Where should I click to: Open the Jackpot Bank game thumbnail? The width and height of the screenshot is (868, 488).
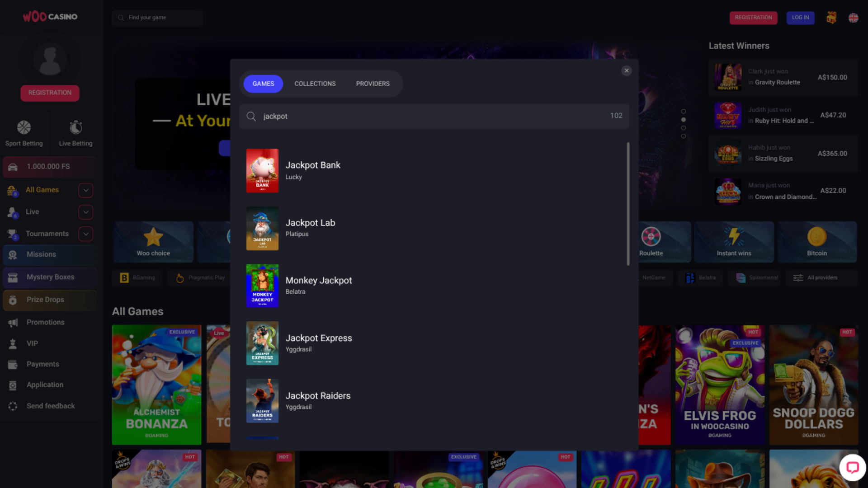262,170
